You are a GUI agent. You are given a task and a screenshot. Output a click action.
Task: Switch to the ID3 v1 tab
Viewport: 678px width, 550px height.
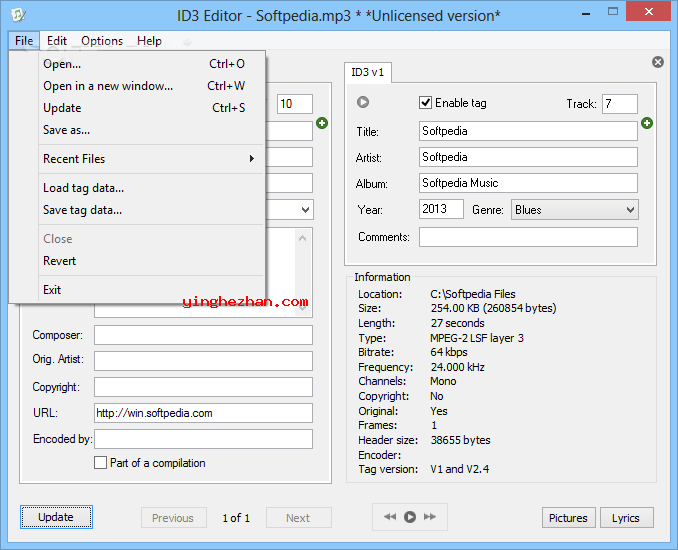tap(368, 72)
